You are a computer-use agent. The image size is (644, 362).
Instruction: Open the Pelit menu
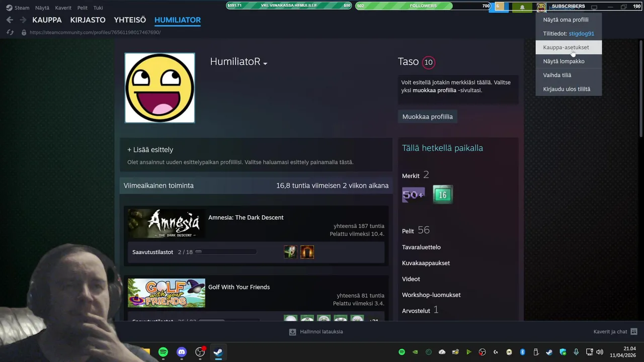83,8
